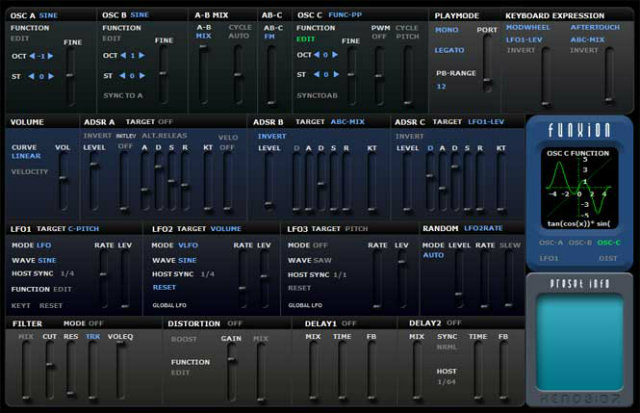Screen dimensions: 640x413
Task: Open OSC A waveform selector showing SINE
Action: (48, 16)
